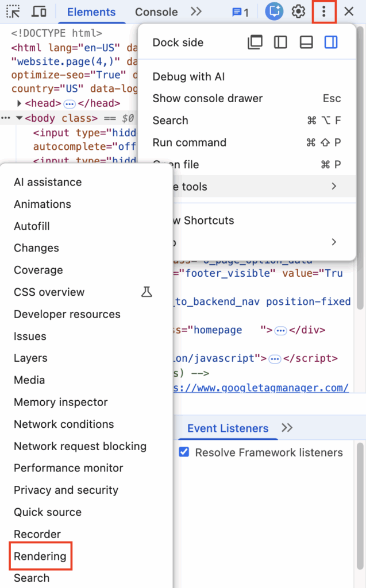
Task: Collapse the body element disclosure triangle
Action: [x=19, y=117]
